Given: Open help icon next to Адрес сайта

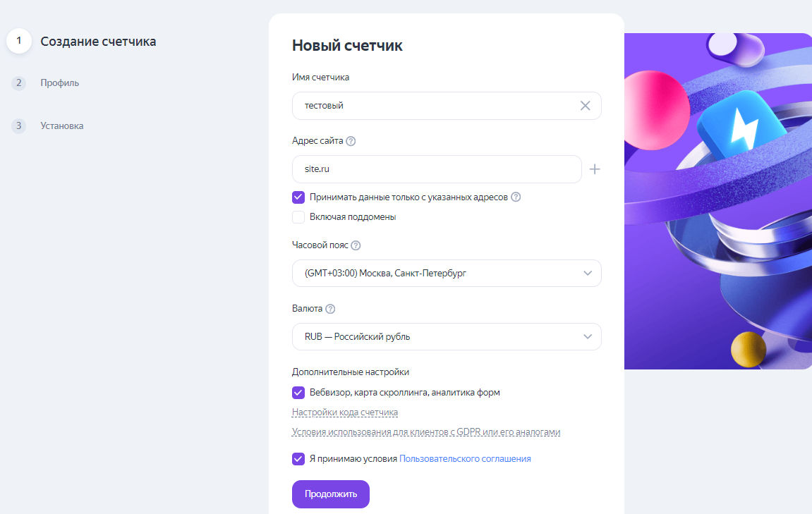Looking at the screenshot, I should tap(351, 141).
